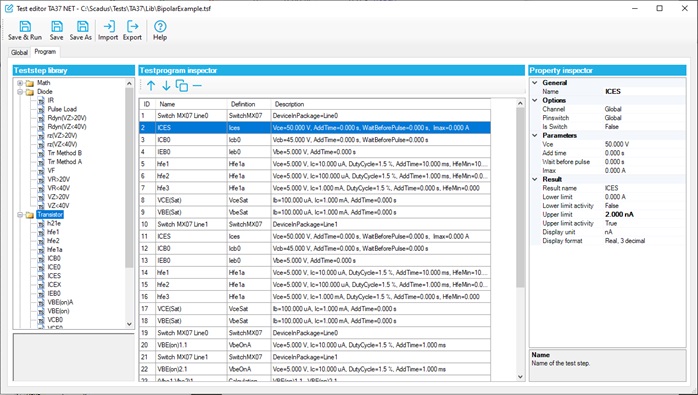Duplicate the selected test step icon
The width and height of the screenshot is (698, 395).
click(182, 86)
